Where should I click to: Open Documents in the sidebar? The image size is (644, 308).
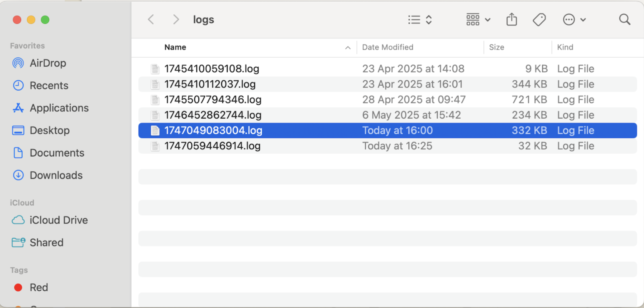click(x=57, y=152)
